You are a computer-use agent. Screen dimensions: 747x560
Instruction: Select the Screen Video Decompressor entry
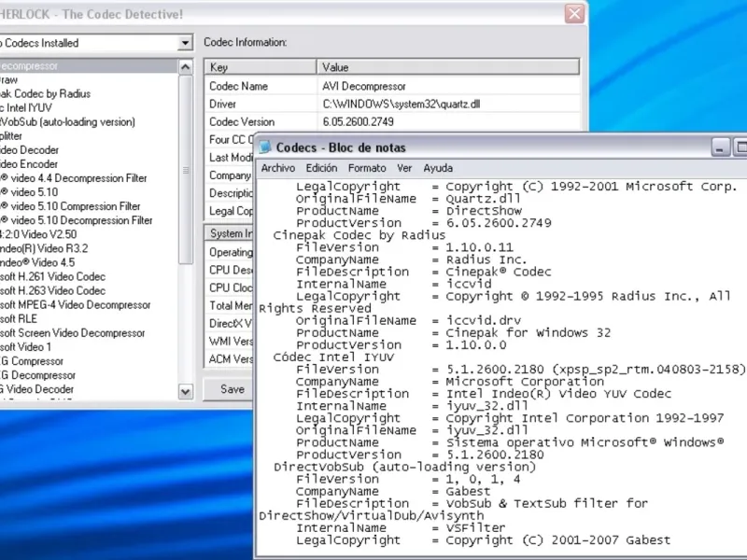pyautogui.click(x=75, y=333)
